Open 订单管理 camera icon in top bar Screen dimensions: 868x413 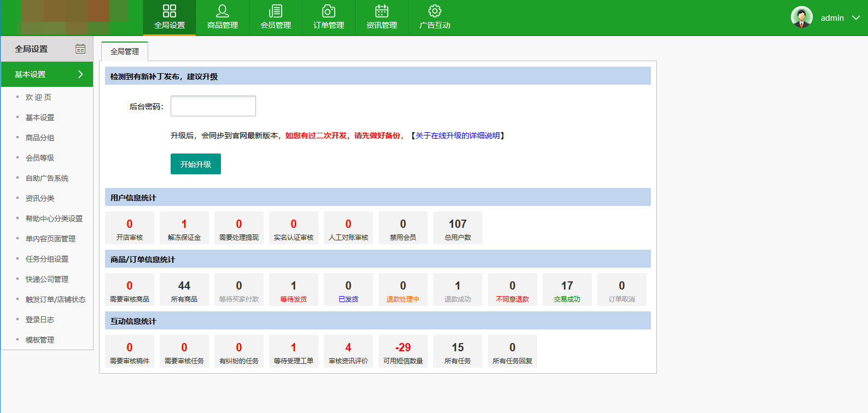click(x=329, y=11)
